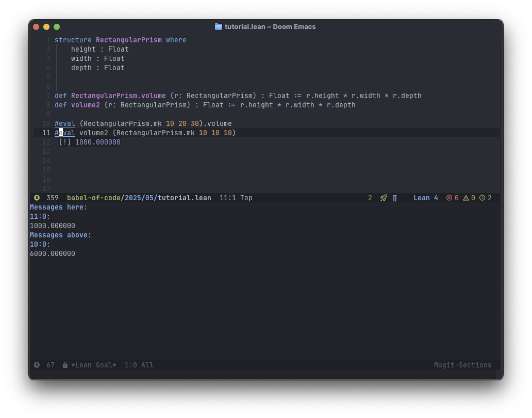The height and width of the screenshot is (418, 532).
Task: Click RectangularPrism.volume definition name
Action: [x=119, y=96]
